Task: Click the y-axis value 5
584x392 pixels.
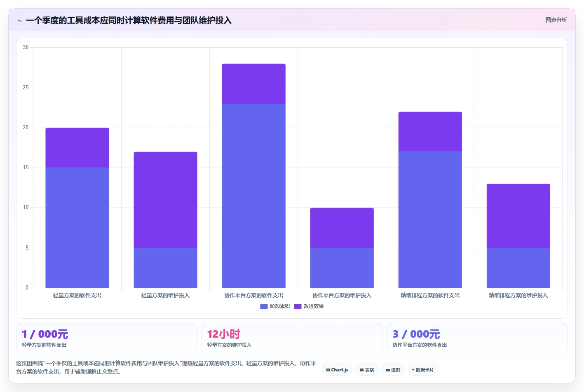Action: tap(27, 248)
